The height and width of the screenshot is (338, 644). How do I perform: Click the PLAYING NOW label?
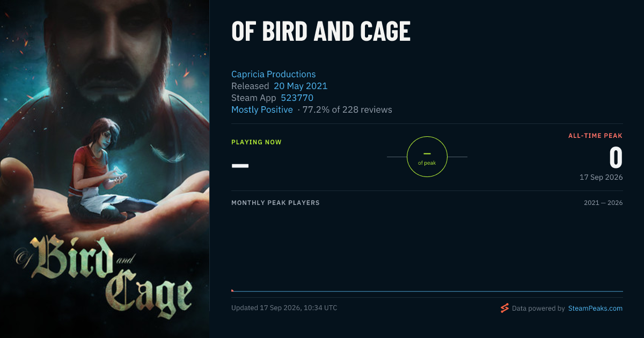click(257, 142)
